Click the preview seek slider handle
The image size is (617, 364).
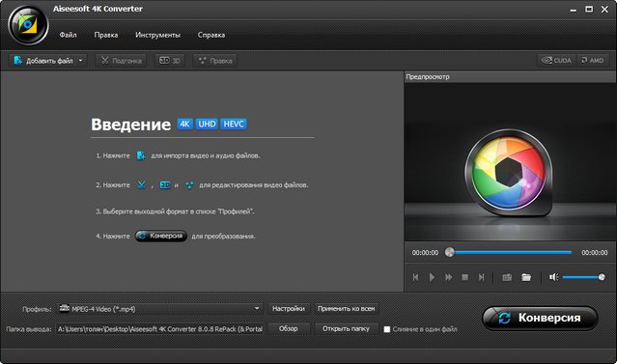[x=449, y=252]
